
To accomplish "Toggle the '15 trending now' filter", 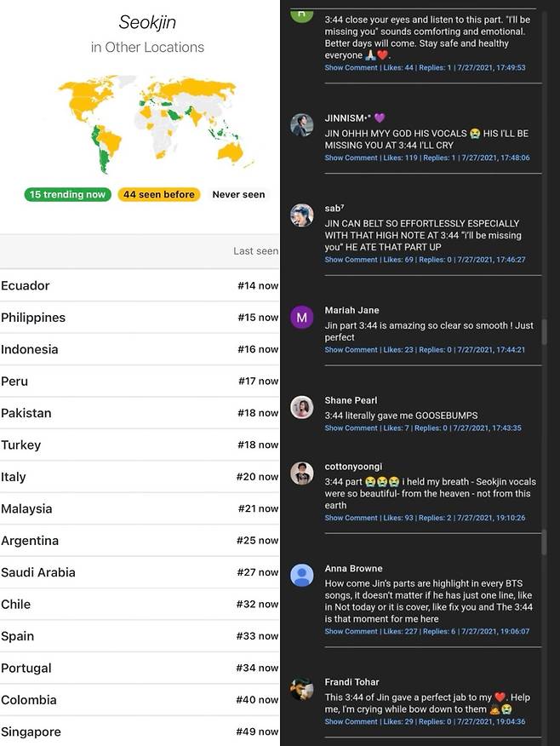I will (68, 194).
